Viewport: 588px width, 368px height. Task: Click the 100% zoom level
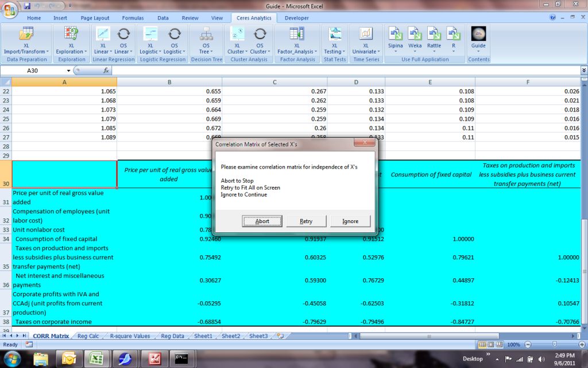coord(513,344)
